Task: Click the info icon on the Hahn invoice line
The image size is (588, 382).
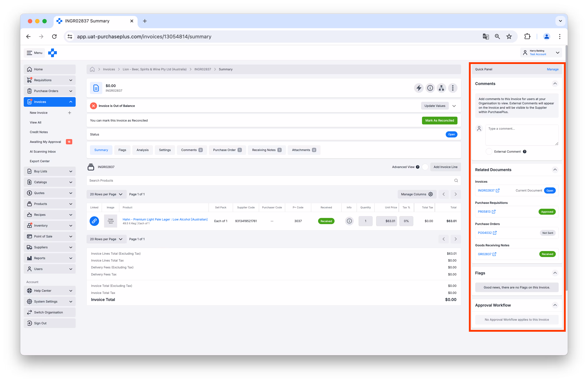Action: pos(349,221)
